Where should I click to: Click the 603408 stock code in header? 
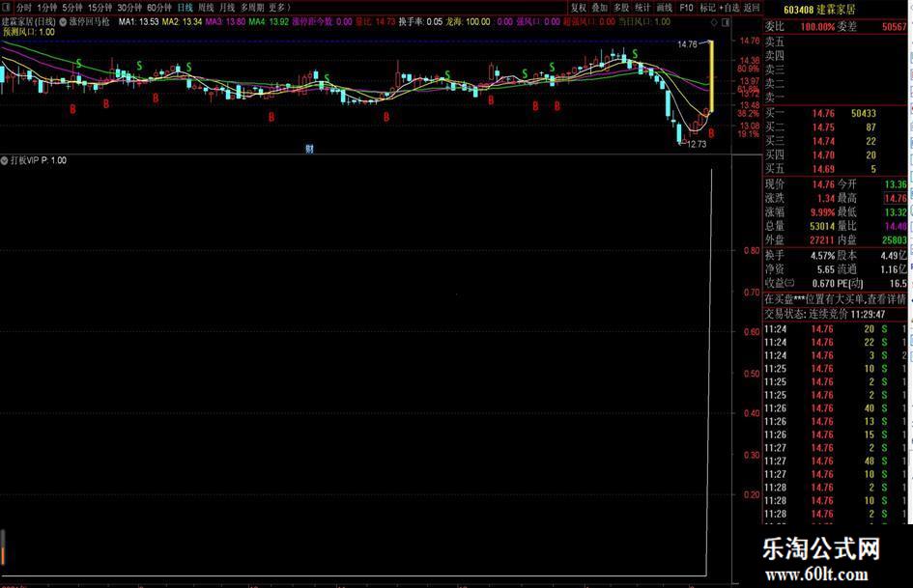click(798, 10)
